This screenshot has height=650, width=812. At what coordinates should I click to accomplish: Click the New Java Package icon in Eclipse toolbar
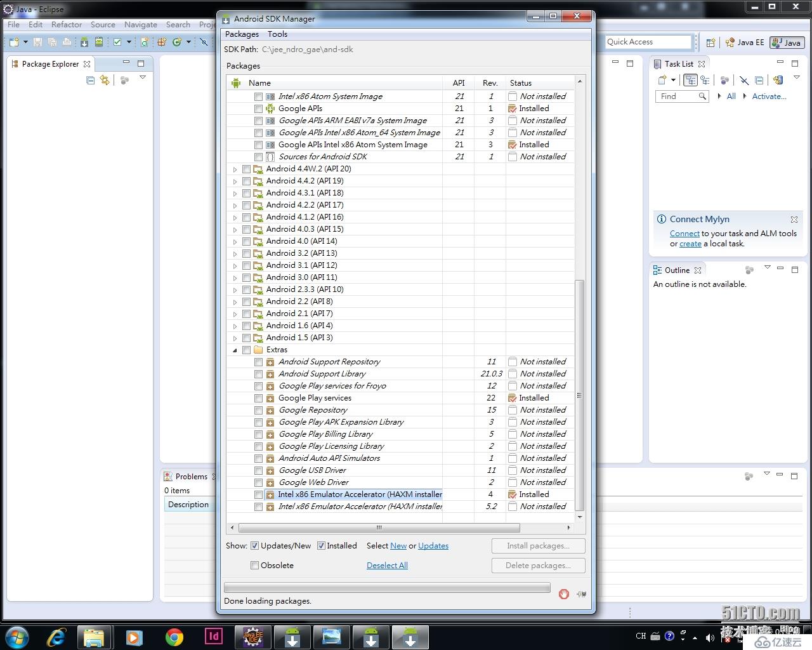[x=161, y=42]
